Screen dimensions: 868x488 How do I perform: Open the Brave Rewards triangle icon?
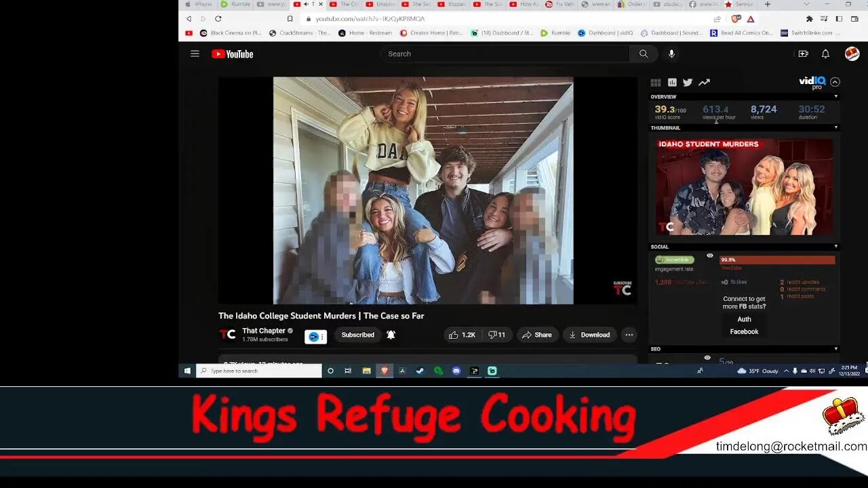point(751,19)
